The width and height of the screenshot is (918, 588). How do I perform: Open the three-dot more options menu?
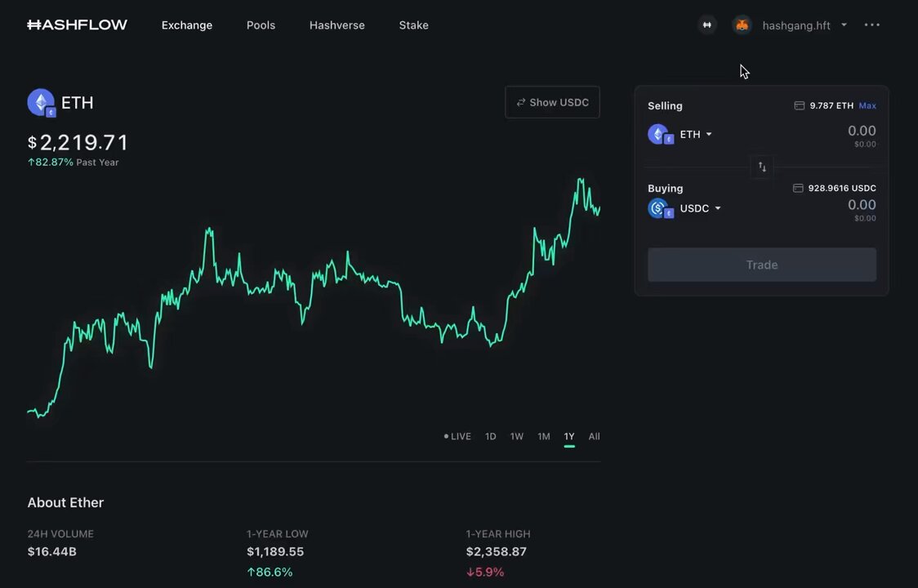(871, 24)
